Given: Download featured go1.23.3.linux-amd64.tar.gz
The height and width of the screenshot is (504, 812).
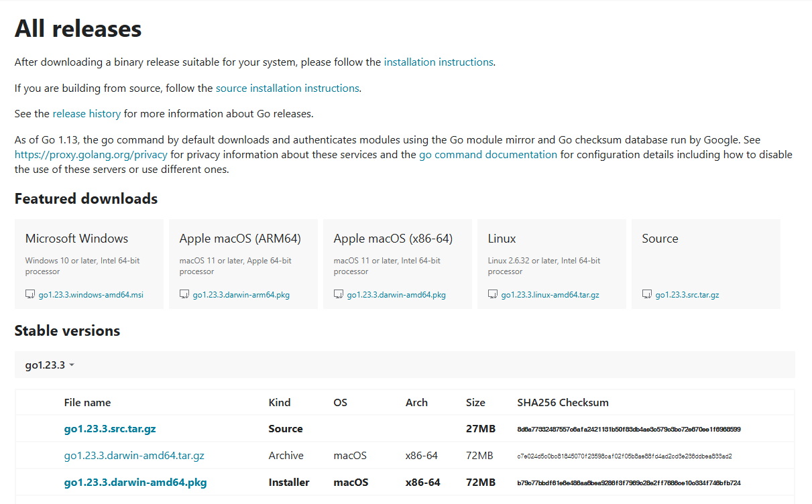Looking at the screenshot, I should 550,295.
